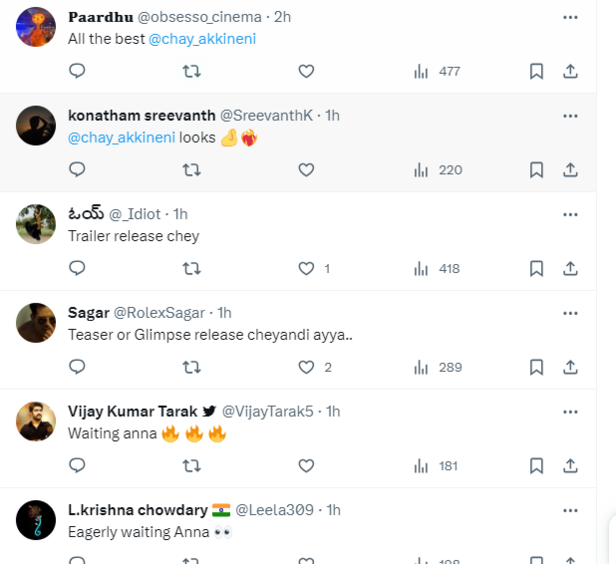Image resolution: width=616 pixels, height=564 pixels.
Task: Share Paardhu's tweet
Action: [570, 71]
